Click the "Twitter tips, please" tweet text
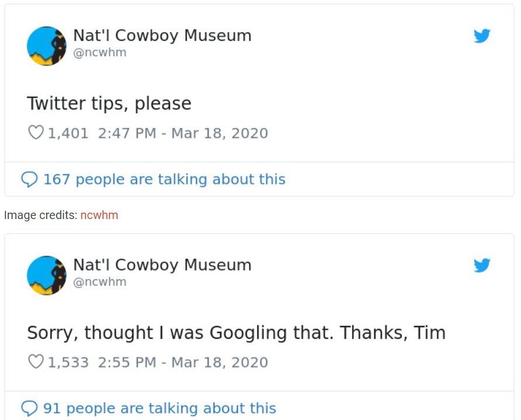Screen dimensions: 521x420 (x=109, y=103)
